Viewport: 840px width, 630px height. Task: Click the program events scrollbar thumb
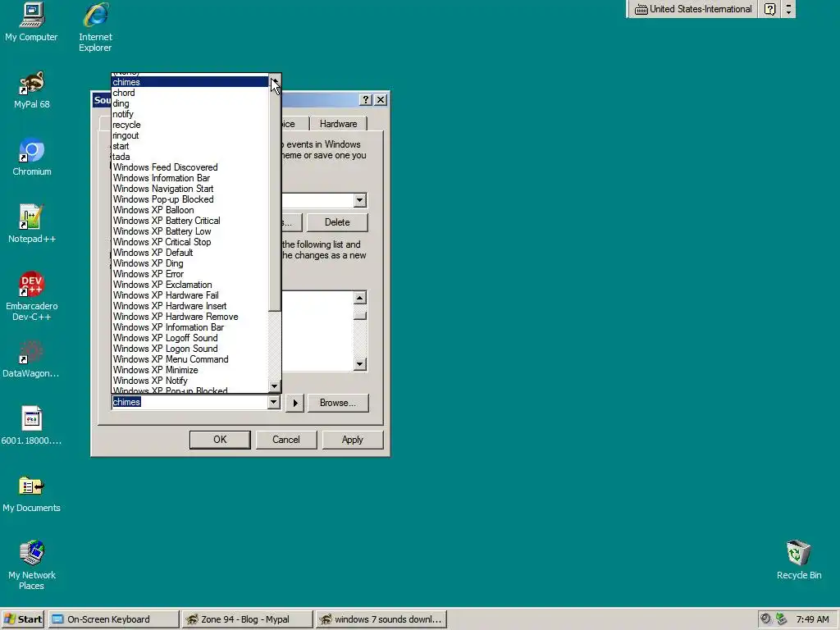359,316
